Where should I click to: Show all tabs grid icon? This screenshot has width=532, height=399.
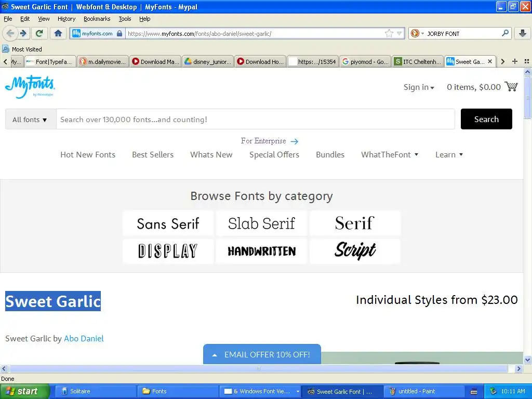click(x=527, y=61)
